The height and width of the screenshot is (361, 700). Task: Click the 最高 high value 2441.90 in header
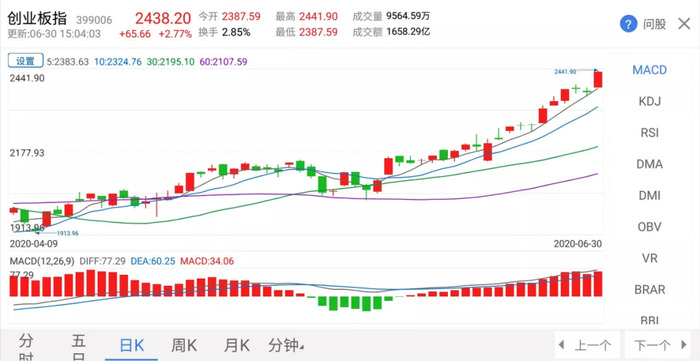(318, 17)
